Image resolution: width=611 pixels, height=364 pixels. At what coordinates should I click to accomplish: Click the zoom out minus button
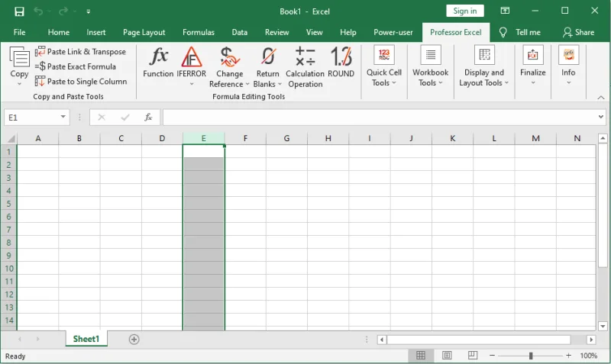point(492,356)
